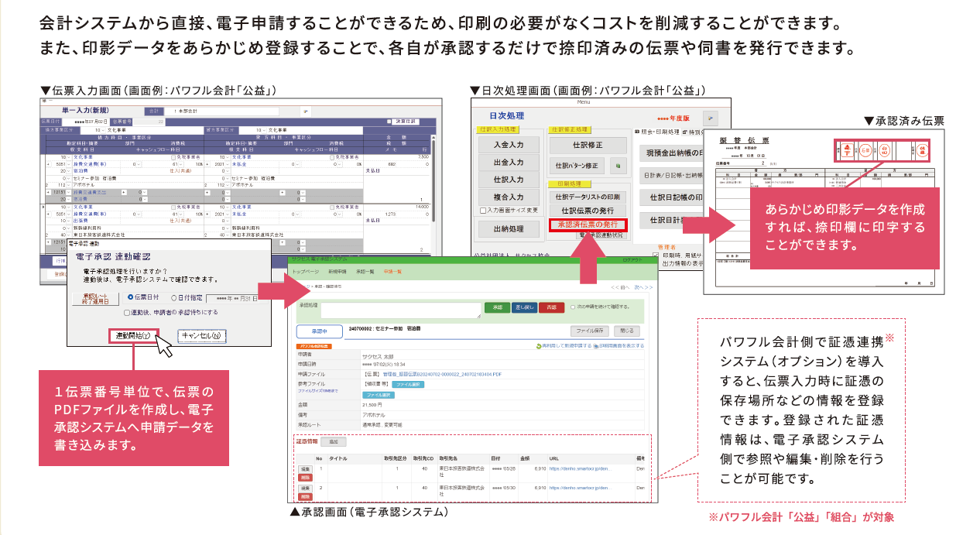The height and width of the screenshot is (535, 980).
Task: Open 申請一覧 in approval system nav
Action: pyautogui.click(x=392, y=272)
